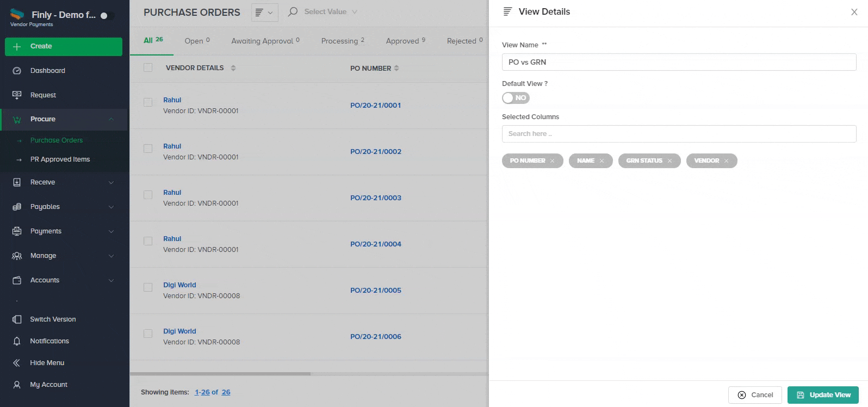The image size is (868, 407).
Task: Click the View Name input field
Action: 679,62
